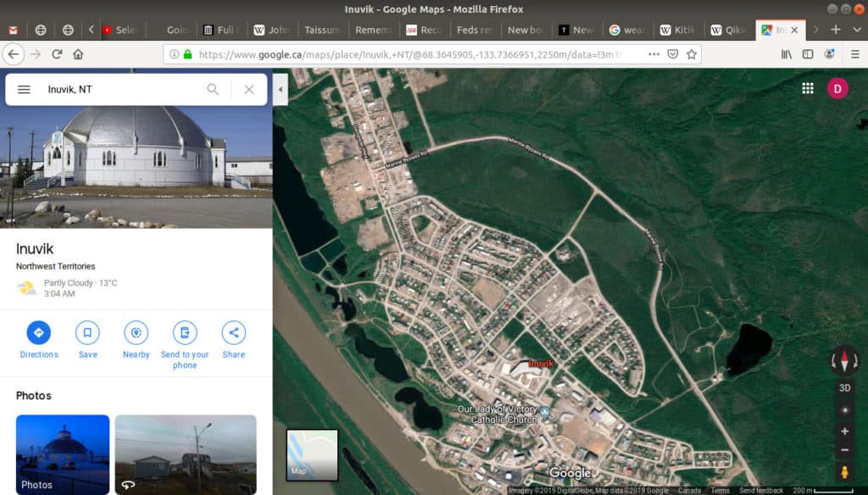868x495 pixels.
Task: Get Directions to Inuvik
Action: 39,339
